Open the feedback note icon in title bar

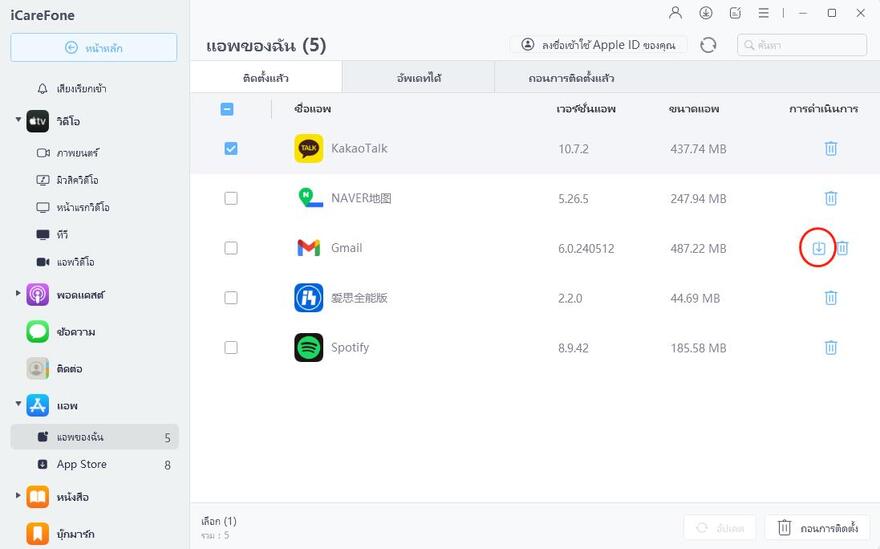735,13
